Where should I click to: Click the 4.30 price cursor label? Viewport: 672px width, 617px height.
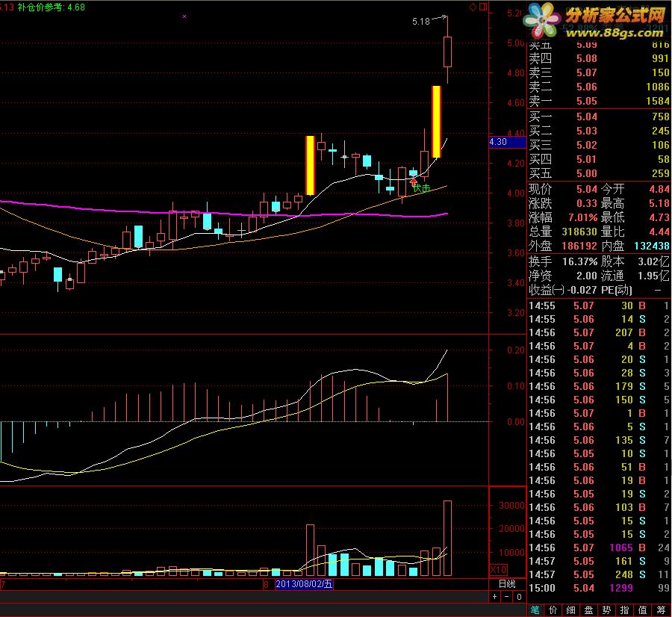[x=507, y=142]
